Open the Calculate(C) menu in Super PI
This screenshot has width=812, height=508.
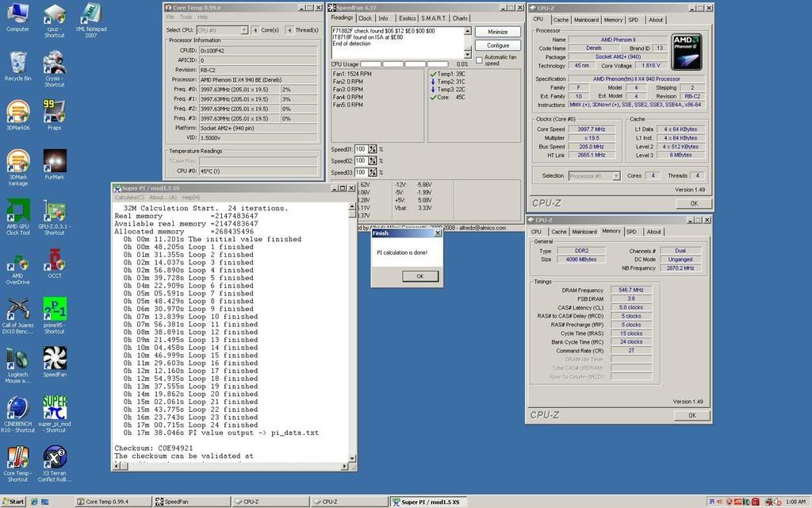coord(129,198)
